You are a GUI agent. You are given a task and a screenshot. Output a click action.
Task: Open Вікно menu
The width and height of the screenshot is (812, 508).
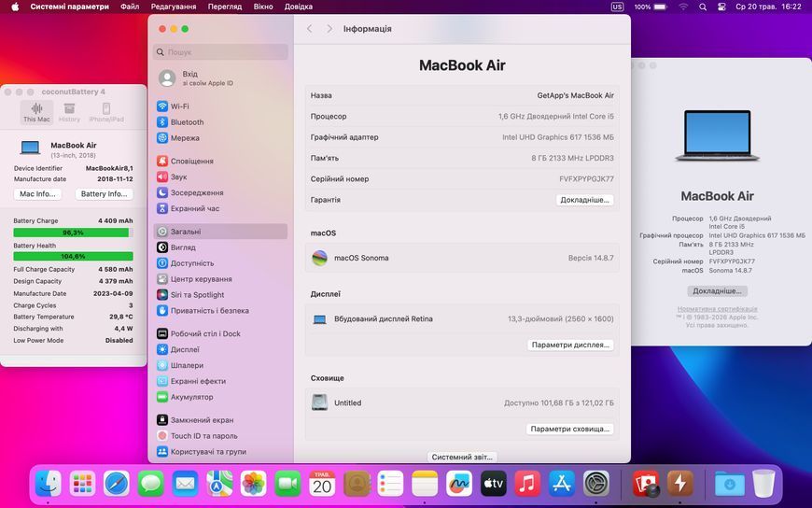click(x=263, y=7)
